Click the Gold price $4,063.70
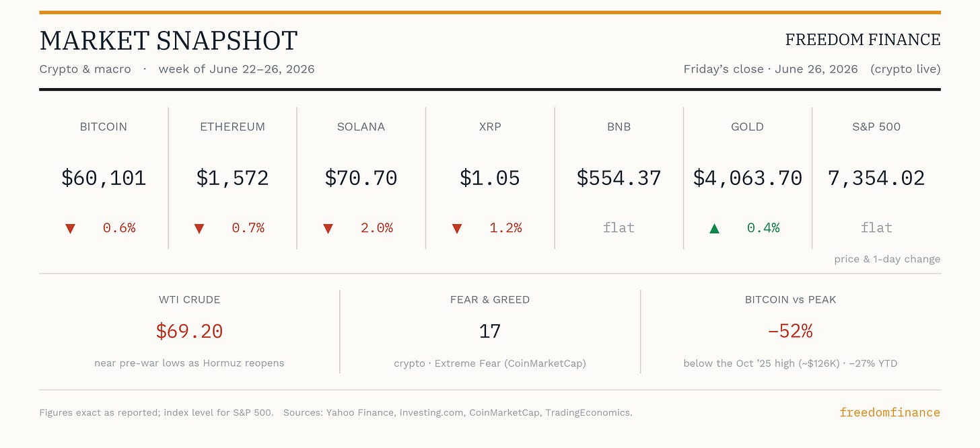The width and height of the screenshot is (980, 448). click(x=747, y=178)
